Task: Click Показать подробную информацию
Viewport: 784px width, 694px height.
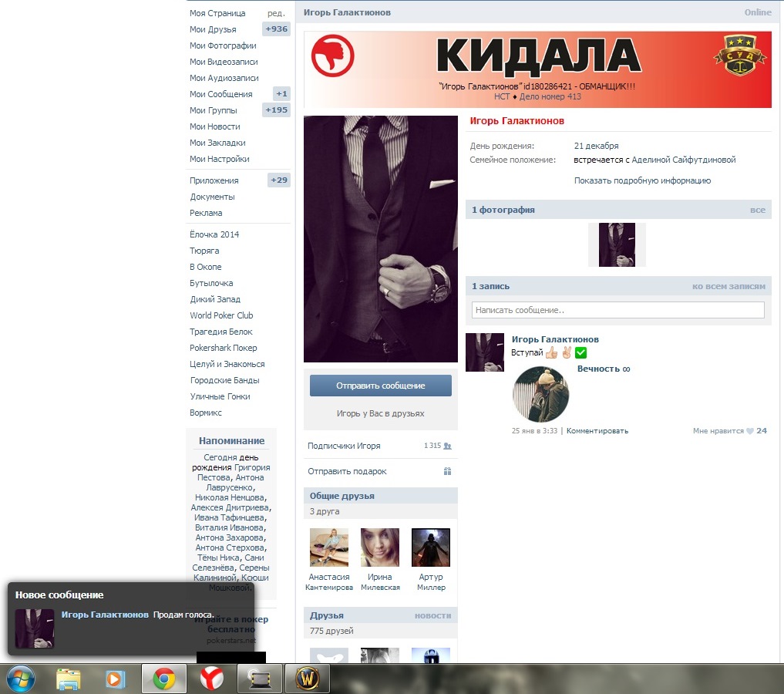Action: click(642, 180)
